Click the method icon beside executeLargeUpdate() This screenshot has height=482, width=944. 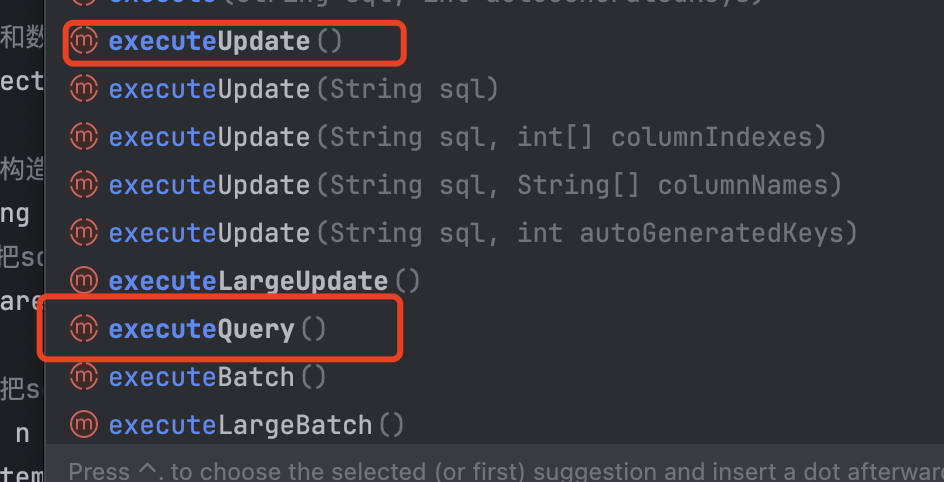[x=84, y=281]
